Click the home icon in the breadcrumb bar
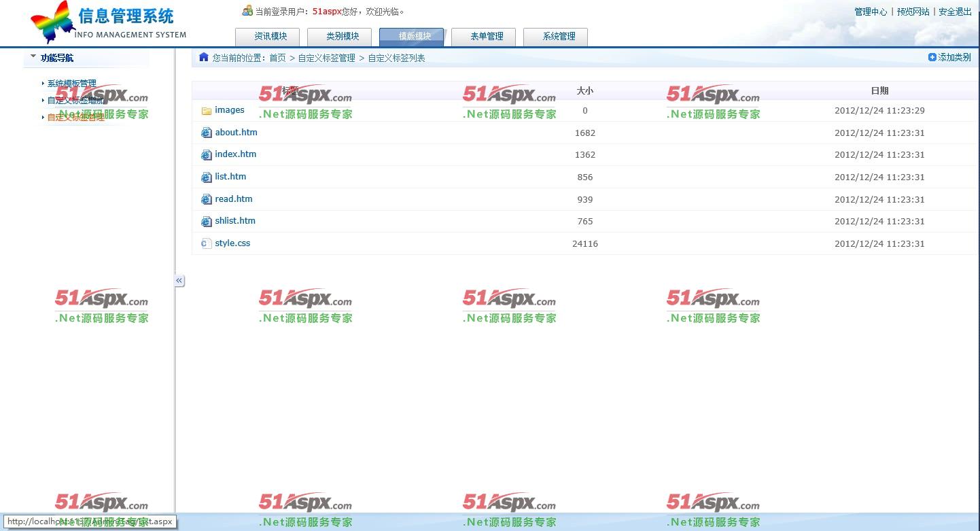The height and width of the screenshot is (531, 980). [x=204, y=57]
